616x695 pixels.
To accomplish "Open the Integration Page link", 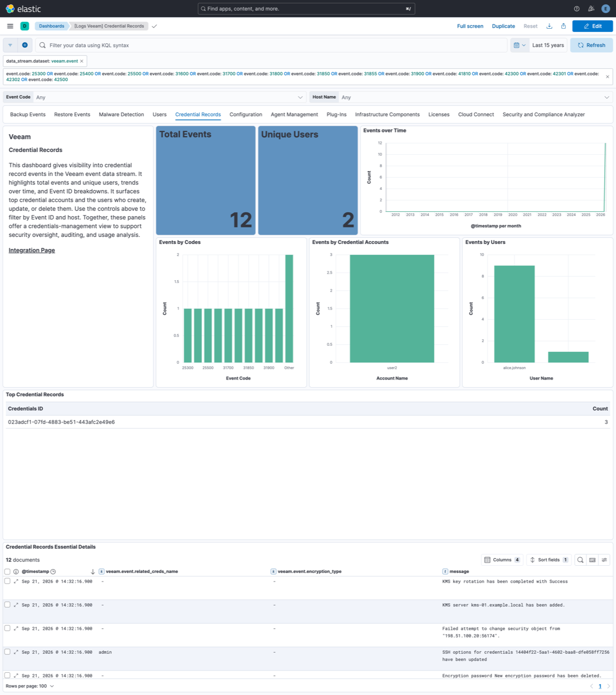I will coord(31,250).
